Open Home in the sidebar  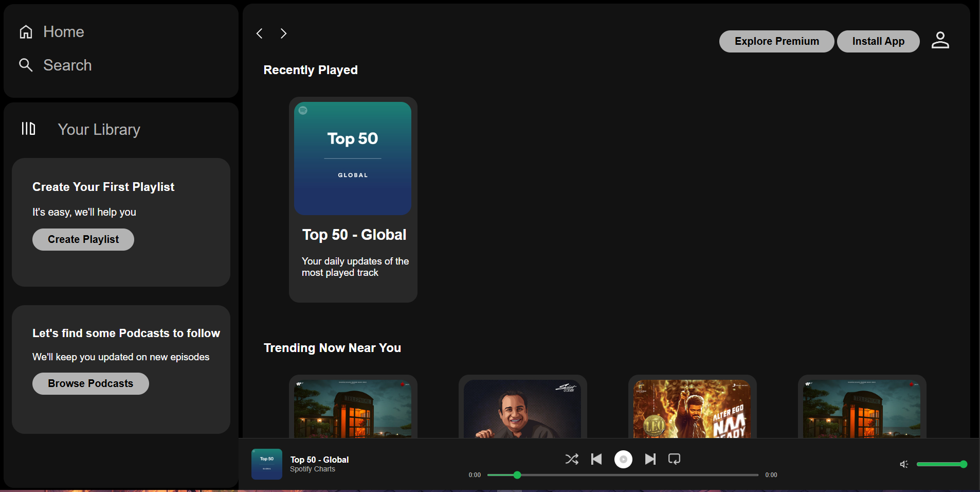pyautogui.click(x=63, y=32)
